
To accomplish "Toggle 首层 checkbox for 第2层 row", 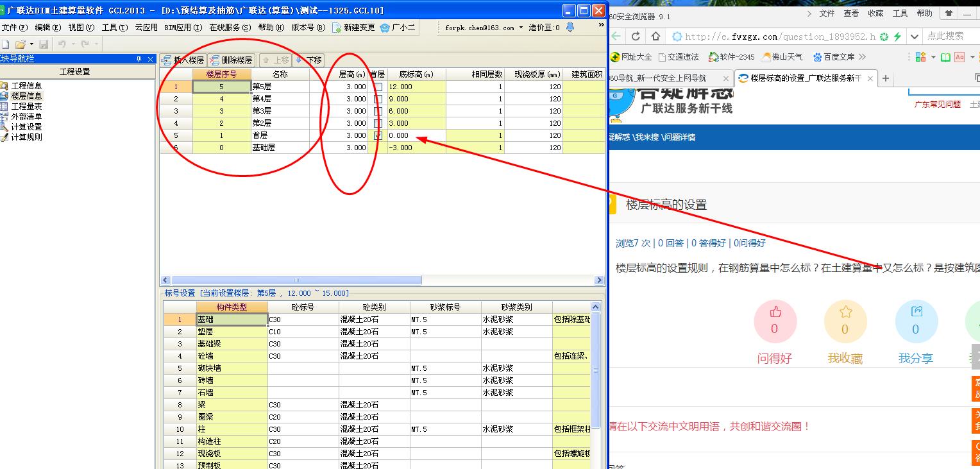I will pyautogui.click(x=378, y=123).
